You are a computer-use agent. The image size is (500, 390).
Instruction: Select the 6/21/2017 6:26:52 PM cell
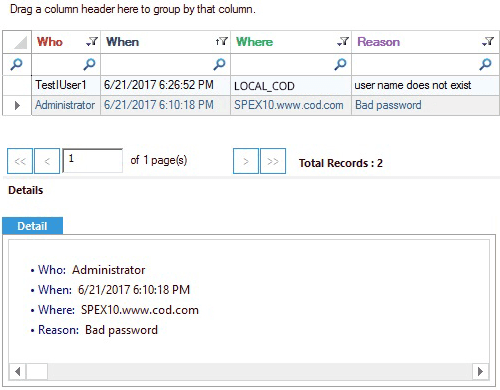coord(165,85)
